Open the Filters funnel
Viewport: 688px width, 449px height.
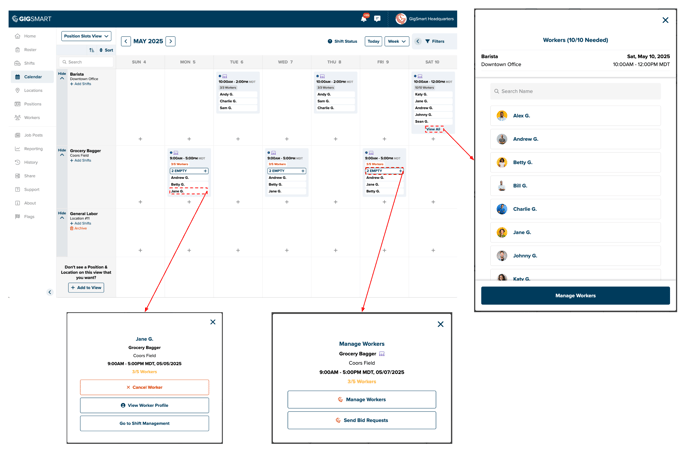pos(435,41)
